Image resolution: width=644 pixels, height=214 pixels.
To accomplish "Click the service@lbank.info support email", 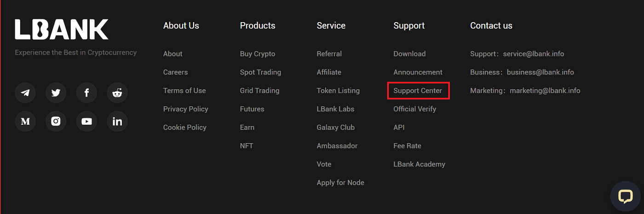I will pos(534,54).
